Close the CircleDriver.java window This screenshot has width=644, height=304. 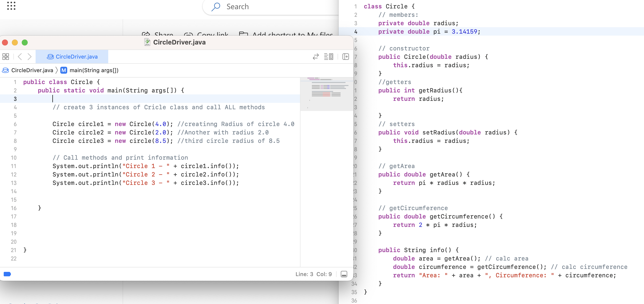coord(5,43)
